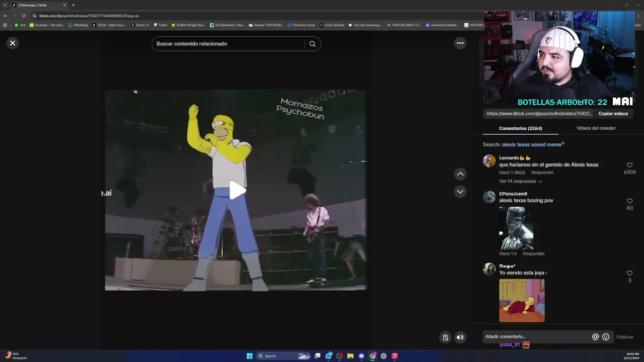Open Dashboard / Stre... bookmark

point(227,25)
